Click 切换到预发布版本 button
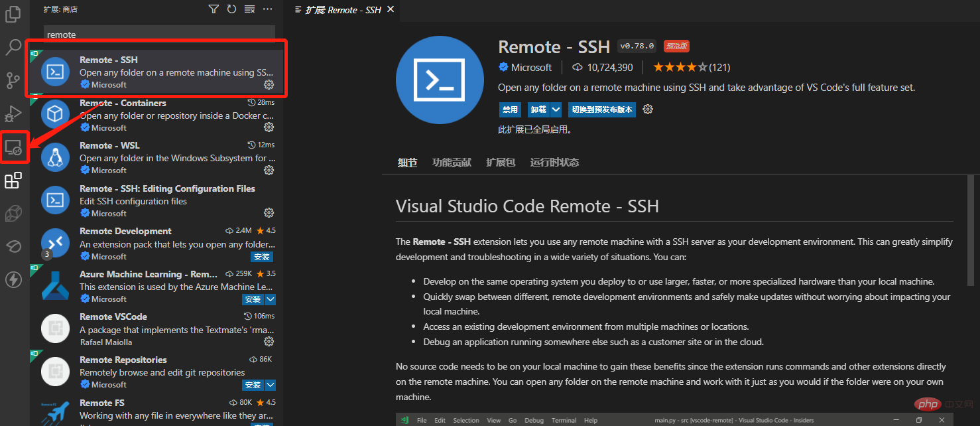The width and height of the screenshot is (980, 426). click(x=602, y=109)
